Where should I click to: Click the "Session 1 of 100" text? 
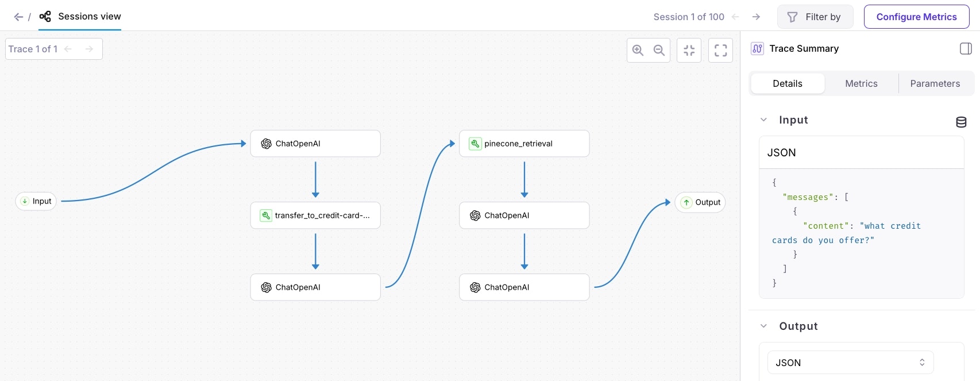tap(689, 17)
